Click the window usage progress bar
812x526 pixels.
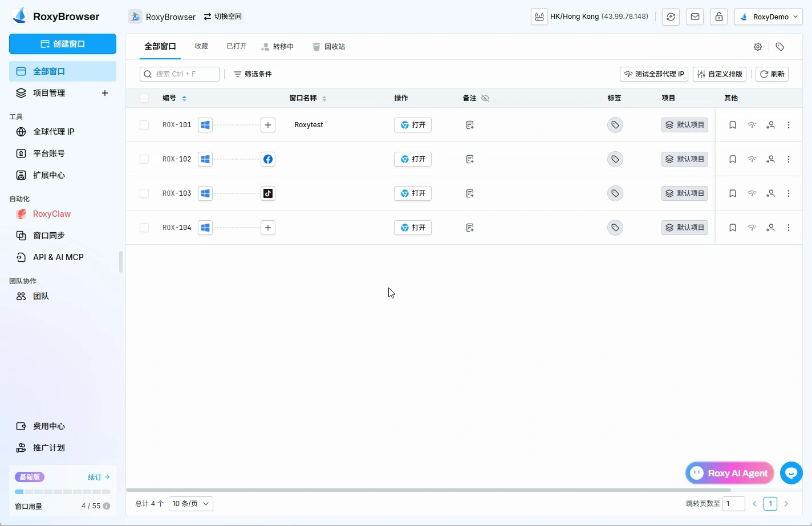coord(63,492)
